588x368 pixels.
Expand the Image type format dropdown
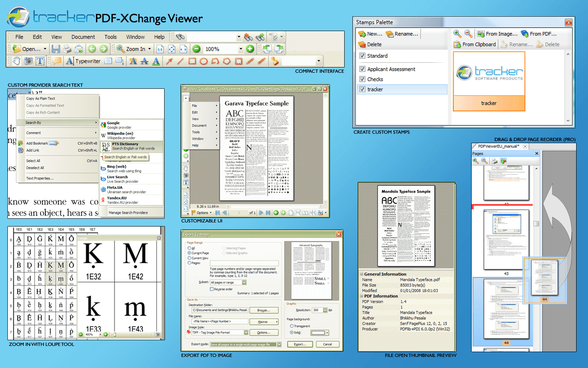246,332
